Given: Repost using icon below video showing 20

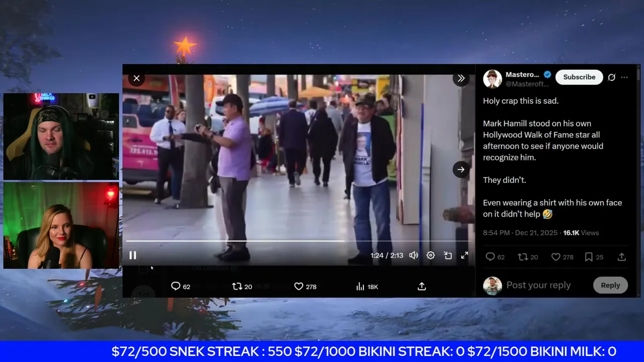Looking at the screenshot, I should click(242, 287).
